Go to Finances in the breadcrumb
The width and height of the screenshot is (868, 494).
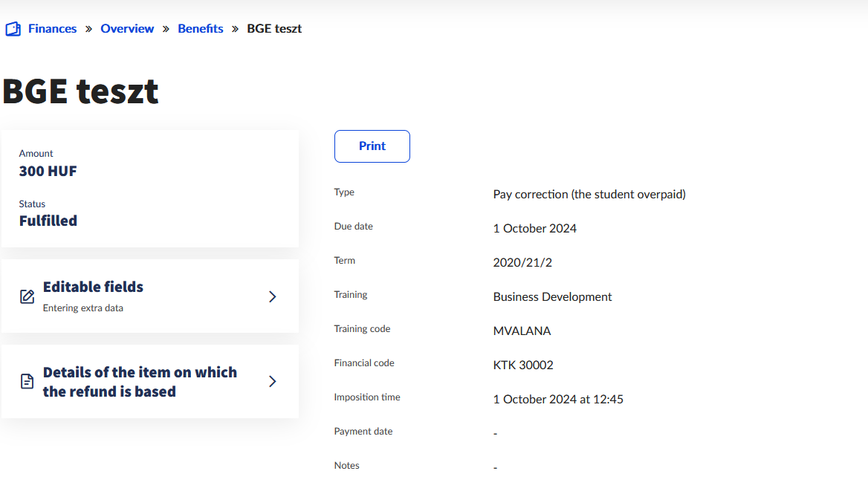point(52,29)
